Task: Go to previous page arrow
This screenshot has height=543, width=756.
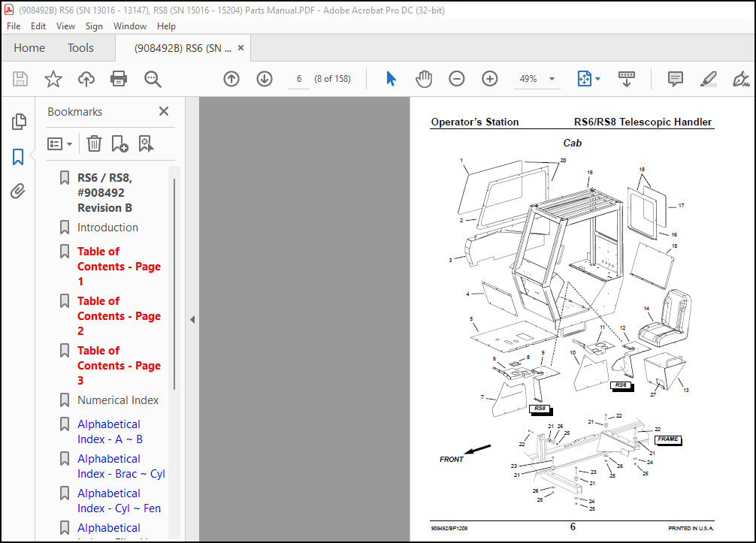Action: 231,79
